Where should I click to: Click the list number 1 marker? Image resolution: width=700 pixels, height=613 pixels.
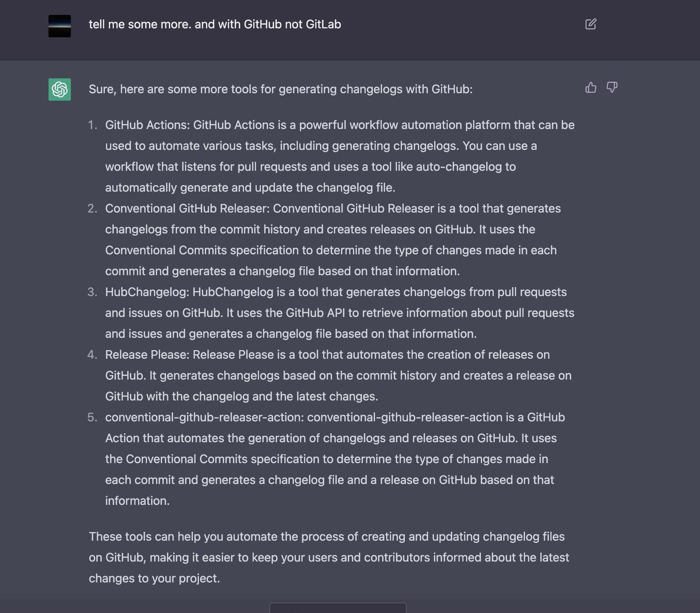point(93,125)
